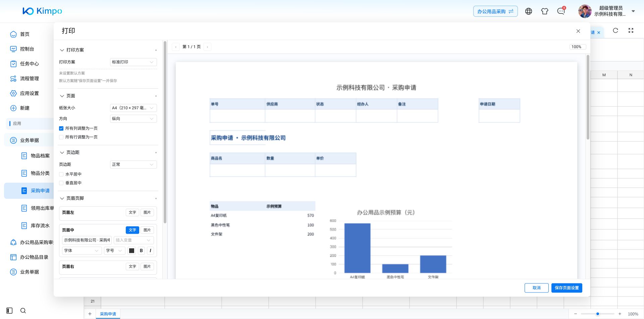The image size is (644, 319).
Task: Toggle the fullscreen icon
Action: 631,31
